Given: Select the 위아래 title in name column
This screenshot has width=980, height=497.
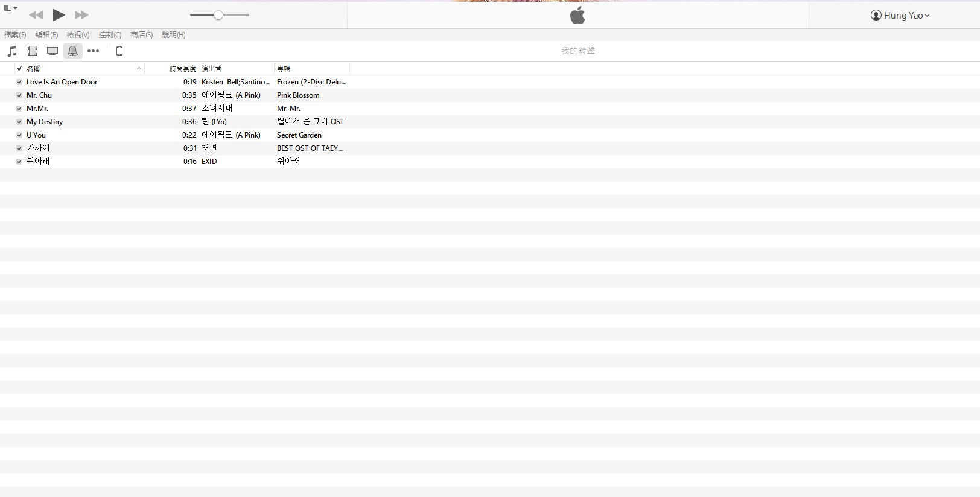Looking at the screenshot, I should point(38,162).
